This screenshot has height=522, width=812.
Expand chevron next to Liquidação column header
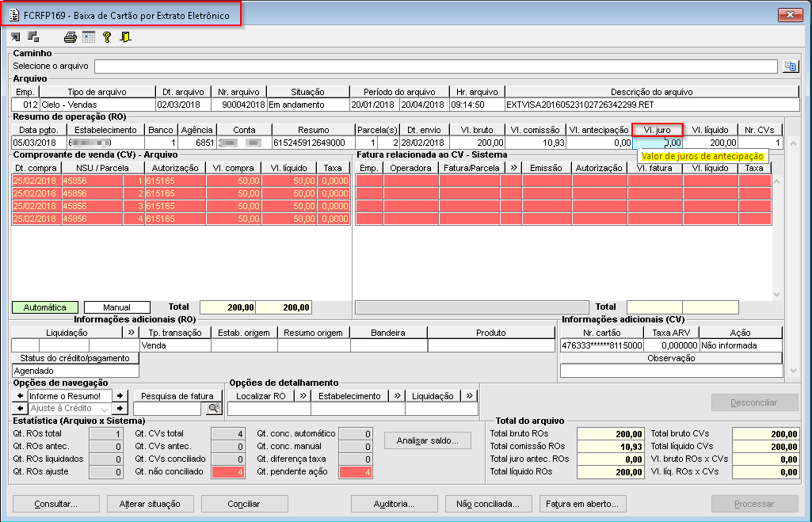[x=131, y=333]
